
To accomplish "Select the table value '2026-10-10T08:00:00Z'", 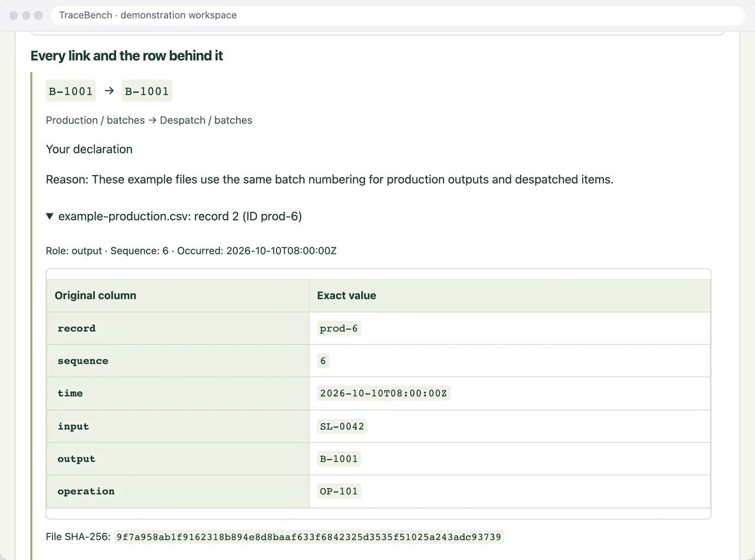I will click(x=383, y=393).
